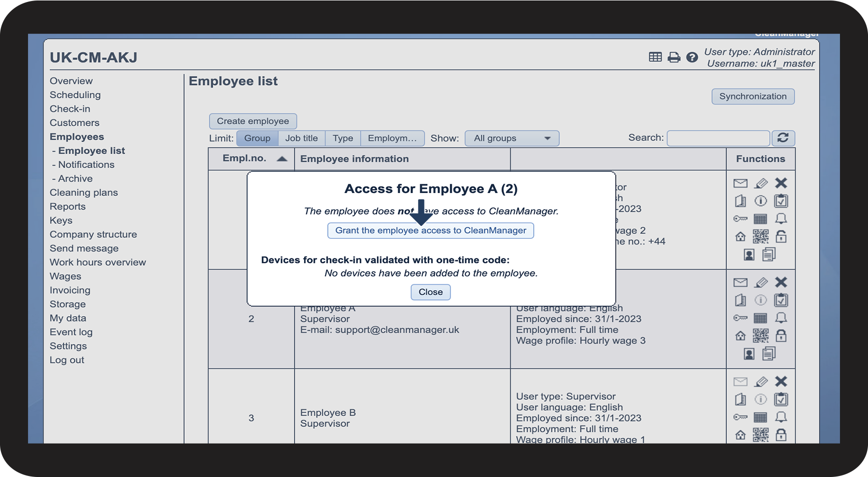Select the Type limit tab
The height and width of the screenshot is (477, 868).
(x=343, y=139)
